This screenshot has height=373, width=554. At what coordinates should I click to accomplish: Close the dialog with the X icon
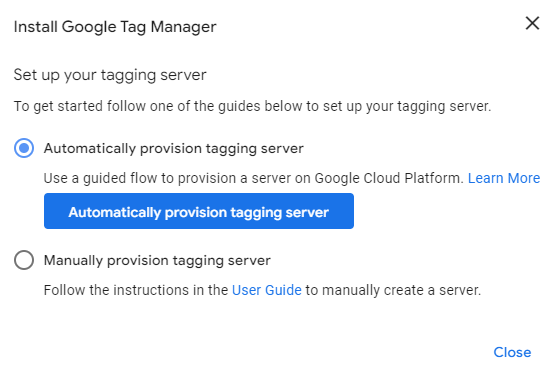[532, 23]
